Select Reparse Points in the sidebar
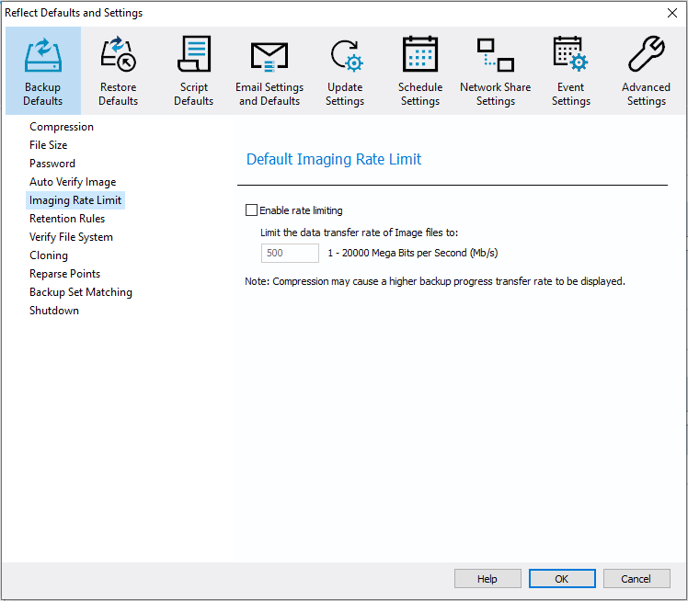This screenshot has height=601, width=688. (x=65, y=274)
